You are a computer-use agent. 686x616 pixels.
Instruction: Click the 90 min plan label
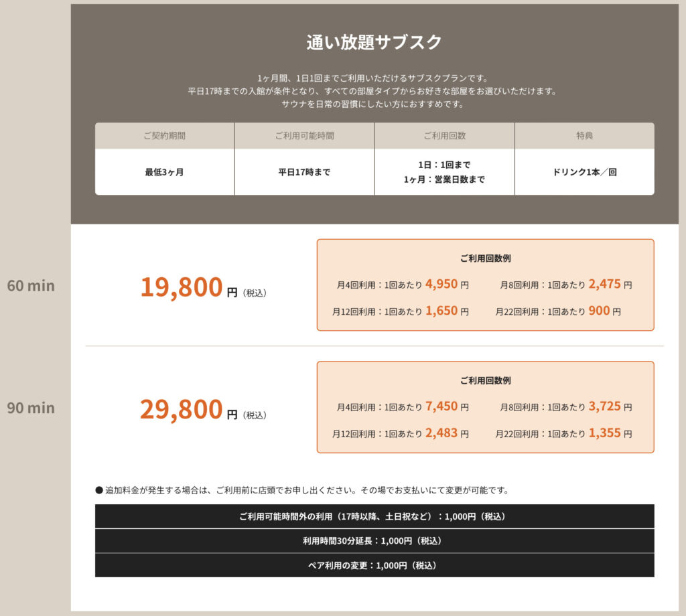tap(31, 408)
